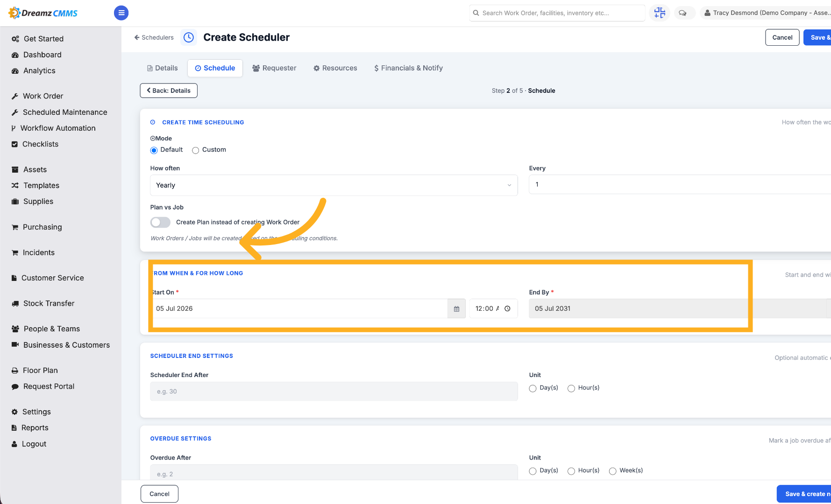
Task: Switch to the Financials & Notify tab
Action: [x=408, y=68]
